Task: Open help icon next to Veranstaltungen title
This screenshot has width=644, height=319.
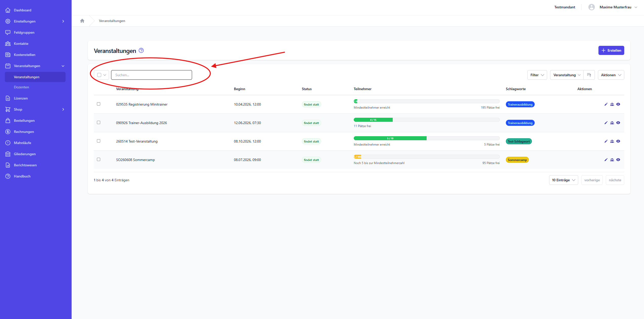Action: pos(141,51)
